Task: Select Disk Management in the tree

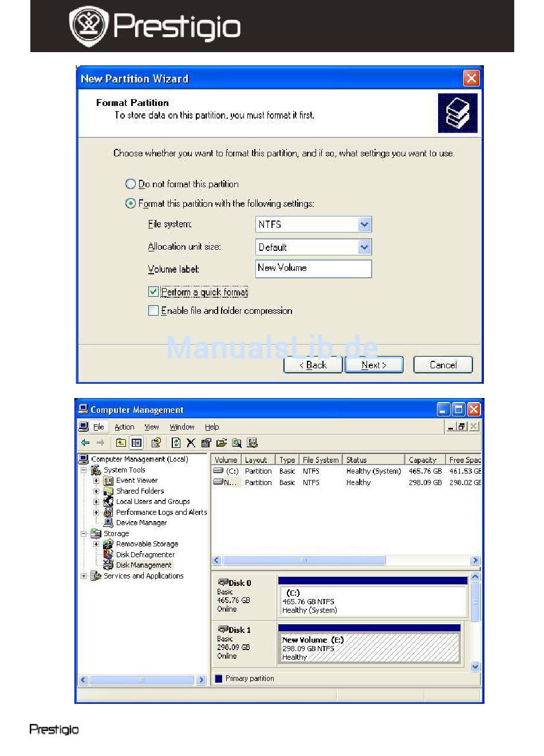Action: pyautogui.click(x=143, y=565)
